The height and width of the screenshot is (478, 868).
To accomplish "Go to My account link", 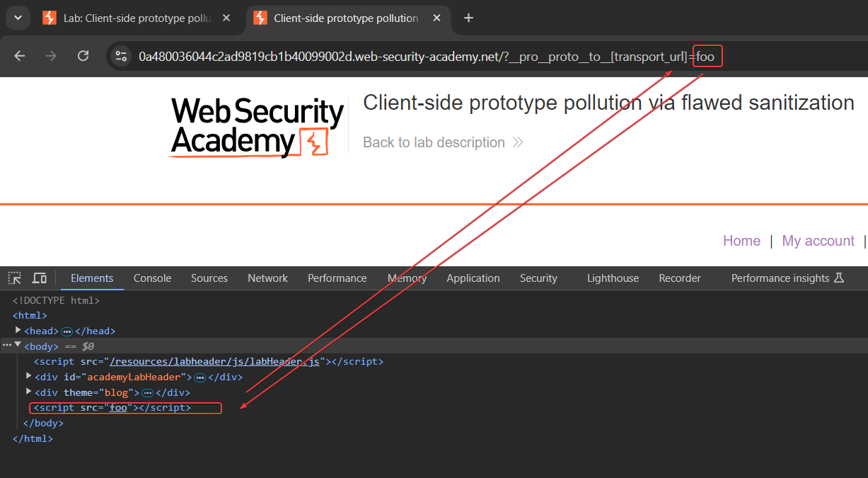I will (818, 241).
